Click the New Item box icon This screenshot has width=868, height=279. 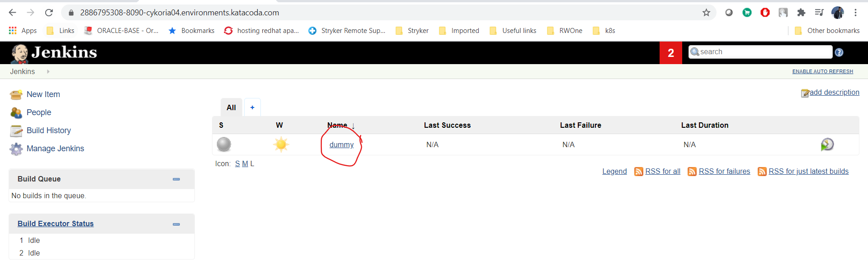click(16, 95)
